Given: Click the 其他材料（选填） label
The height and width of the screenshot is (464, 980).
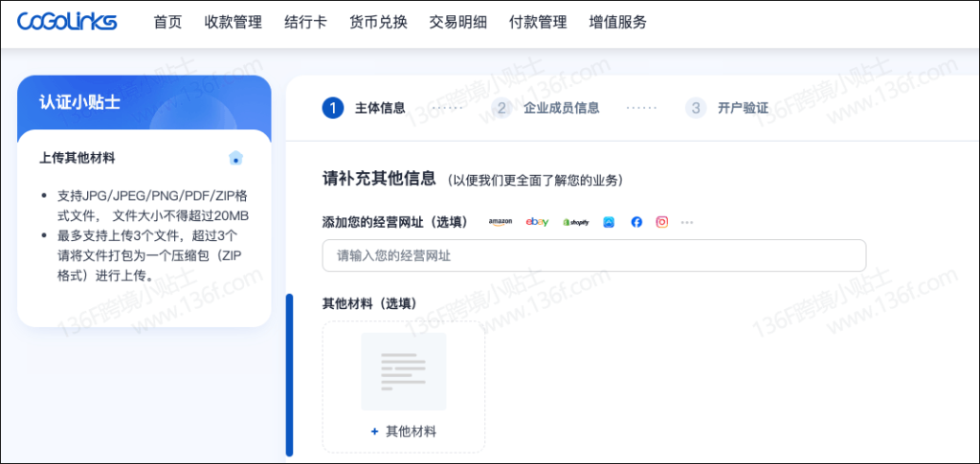Looking at the screenshot, I should [369, 303].
